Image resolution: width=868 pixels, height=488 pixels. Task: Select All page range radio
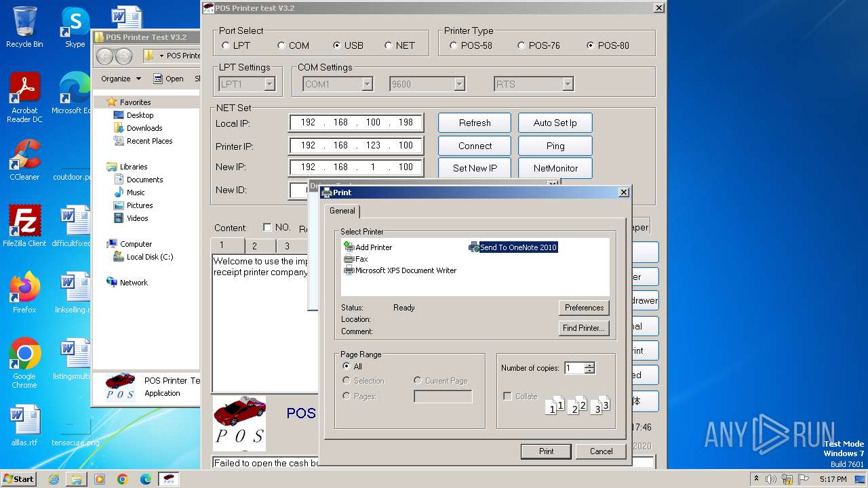pyautogui.click(x=347, y=366)
